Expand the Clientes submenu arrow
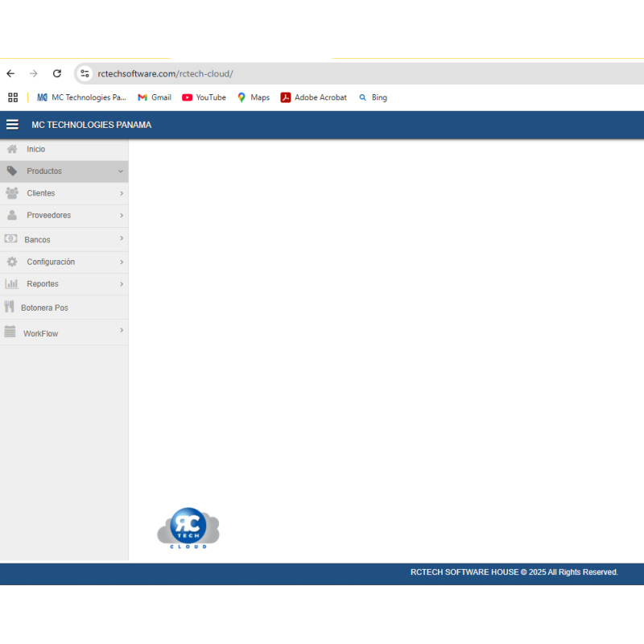This screenshot has height=644, width=644. click(x=122, y=193)
